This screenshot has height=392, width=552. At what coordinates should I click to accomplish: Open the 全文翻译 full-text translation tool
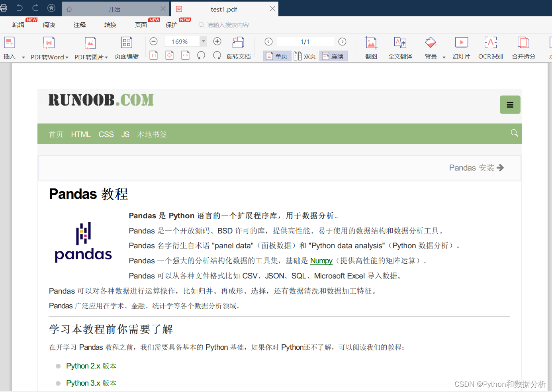click(401, 47)
